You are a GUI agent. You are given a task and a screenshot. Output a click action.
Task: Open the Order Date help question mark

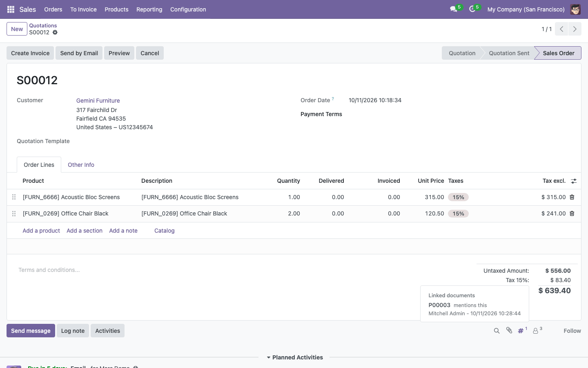pyautogui.click(x=333, y=99)
